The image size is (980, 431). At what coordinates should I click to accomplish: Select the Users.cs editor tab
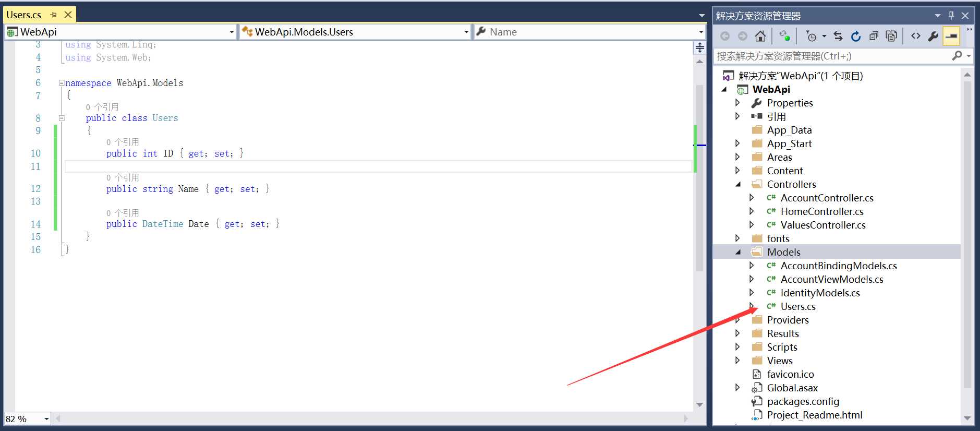[x=24, y=15]
